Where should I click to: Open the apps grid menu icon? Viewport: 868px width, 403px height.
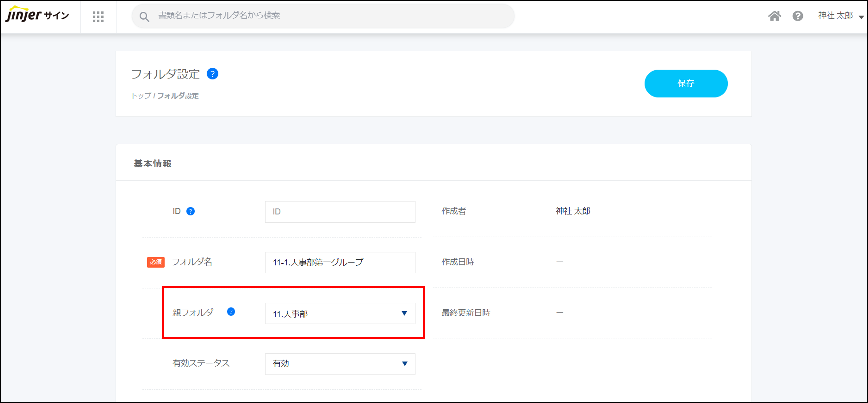[98, 17]
